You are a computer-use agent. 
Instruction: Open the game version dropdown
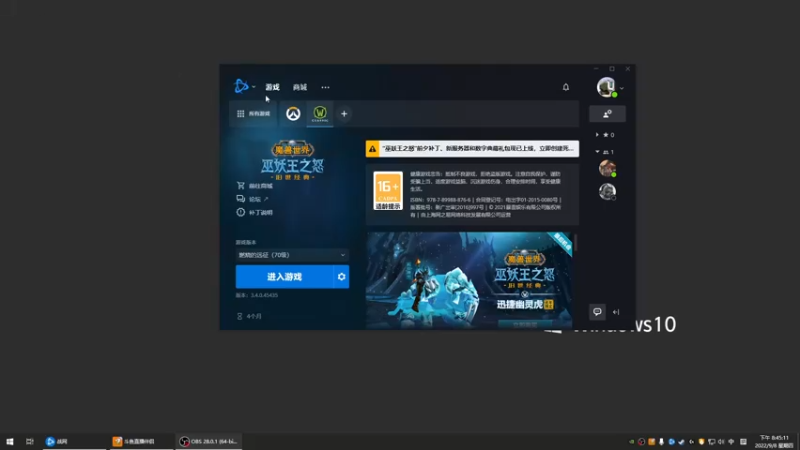(x=292, y=255)
